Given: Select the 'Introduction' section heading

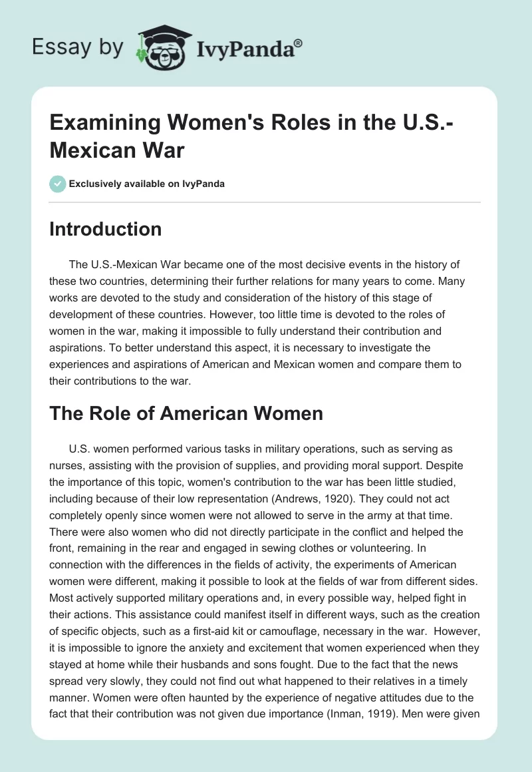Looking at the screenshot, I should 106,230.
